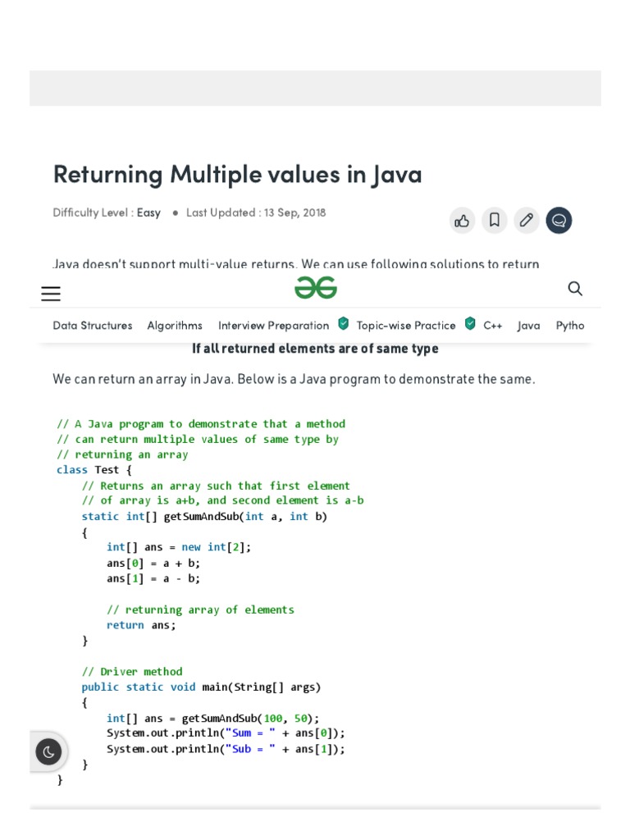Click the Easy difficulty level label
630x840 pixels.
148,212
